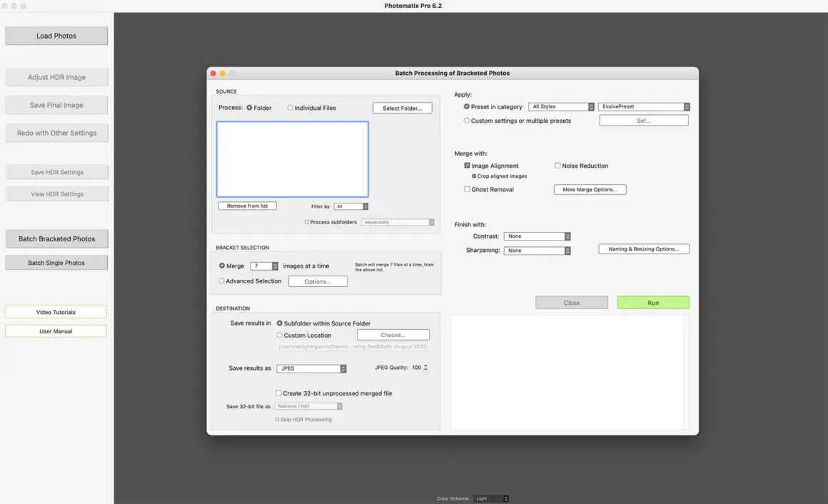
Task: Open Naming & Resizing Options
Action: 644,249
